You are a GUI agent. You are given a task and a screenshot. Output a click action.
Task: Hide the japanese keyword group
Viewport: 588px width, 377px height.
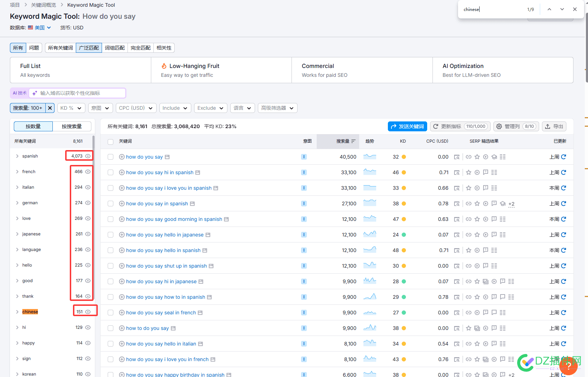point(88,234)
